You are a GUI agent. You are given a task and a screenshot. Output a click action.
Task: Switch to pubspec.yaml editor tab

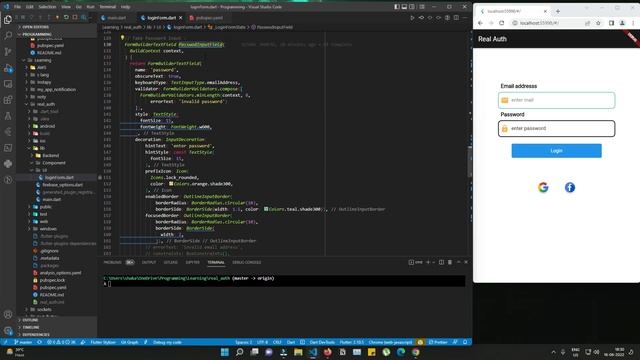coord(209,18)
